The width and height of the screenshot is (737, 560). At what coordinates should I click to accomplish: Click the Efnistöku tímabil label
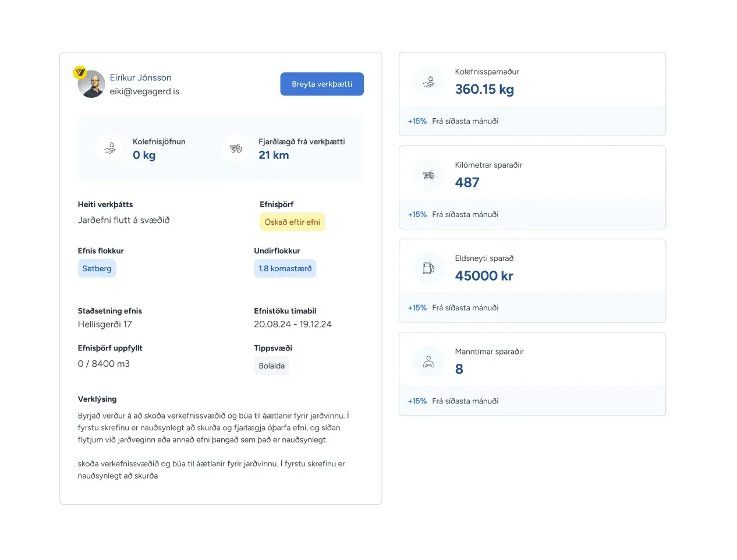coord(285,311)
